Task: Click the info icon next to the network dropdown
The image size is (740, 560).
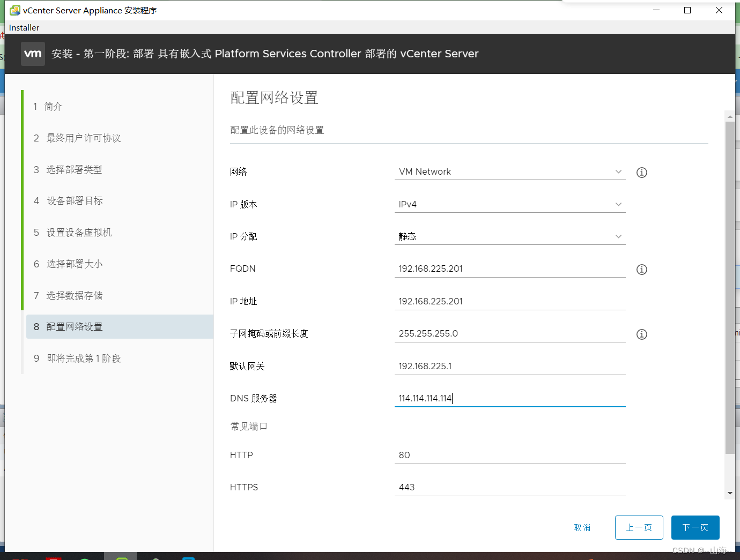Action: [x=641, y=173]
